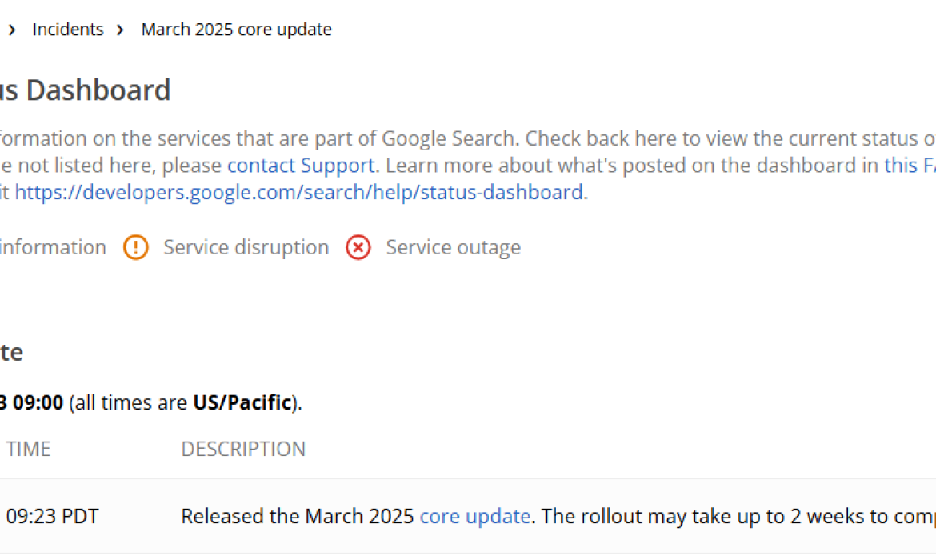Select Incidents in the breadcrumb trail
936x560 pixels.
[x=67, y=29]
